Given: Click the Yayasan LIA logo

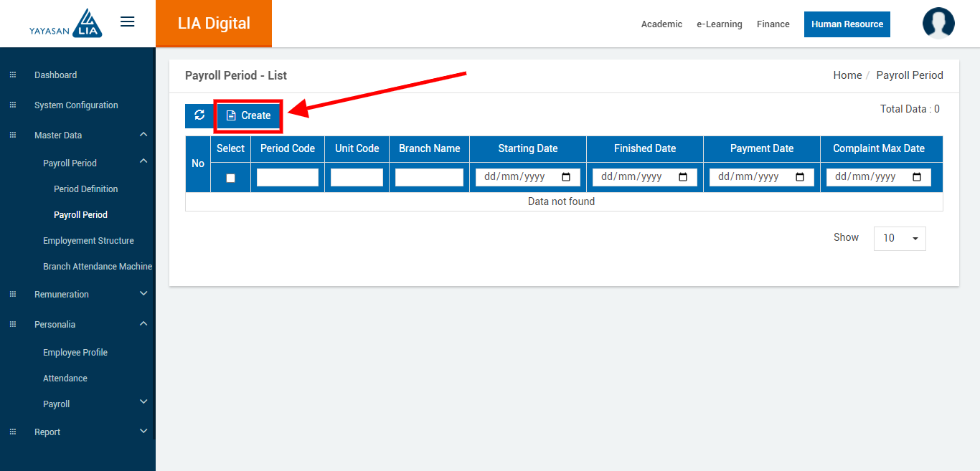Looking at the screenshot, I should pos(66,24).
